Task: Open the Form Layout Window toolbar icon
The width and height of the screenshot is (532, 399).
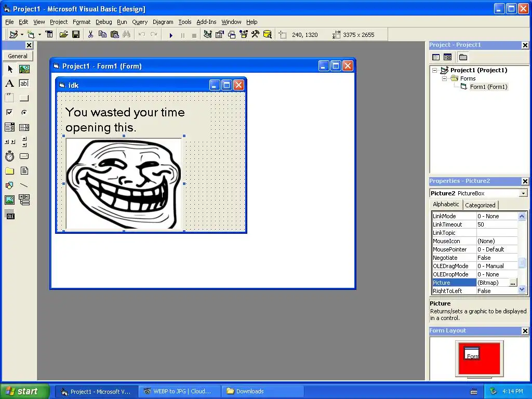Action: 232,35
